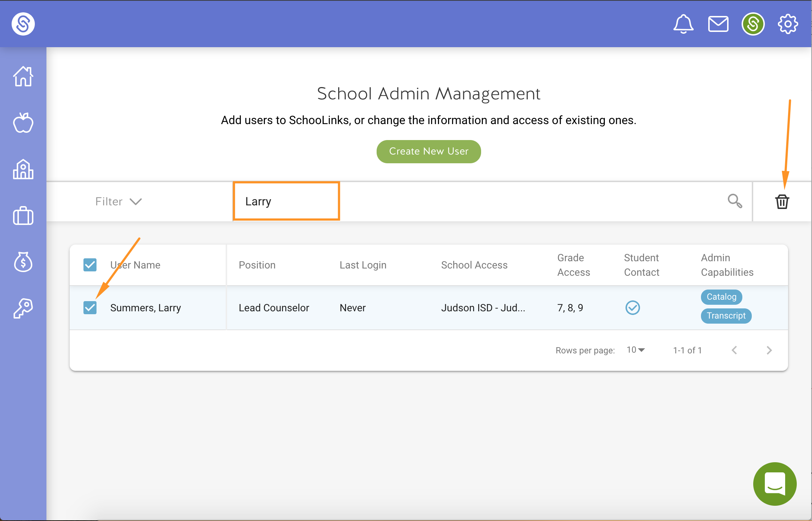Click Create New User button
Screen dimensions: 812x521
click(x=429, y=151)
